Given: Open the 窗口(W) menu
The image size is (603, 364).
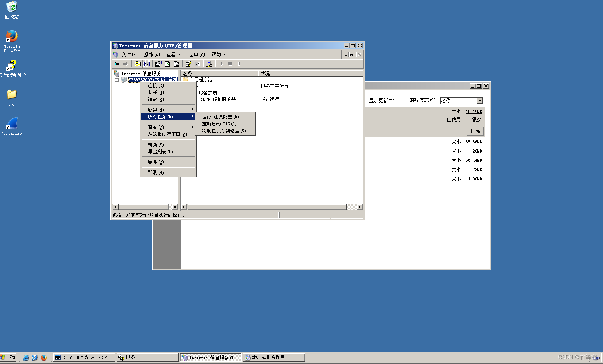Looking at the screenshot, I should point(196,55).
